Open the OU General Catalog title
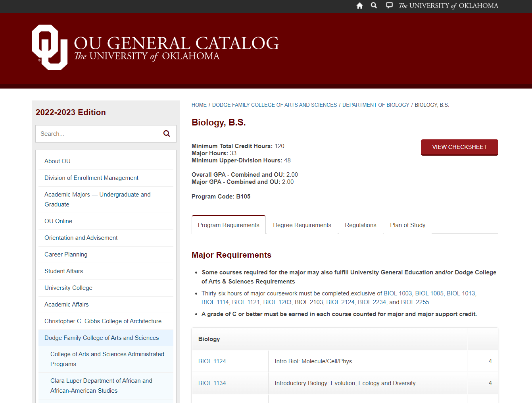 (177, 43)
